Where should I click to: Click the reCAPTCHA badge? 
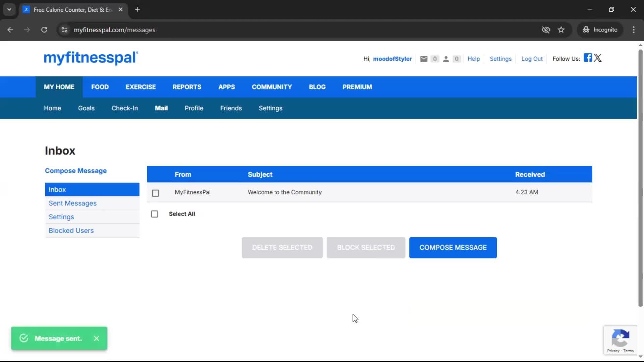(x=620, y=340)
